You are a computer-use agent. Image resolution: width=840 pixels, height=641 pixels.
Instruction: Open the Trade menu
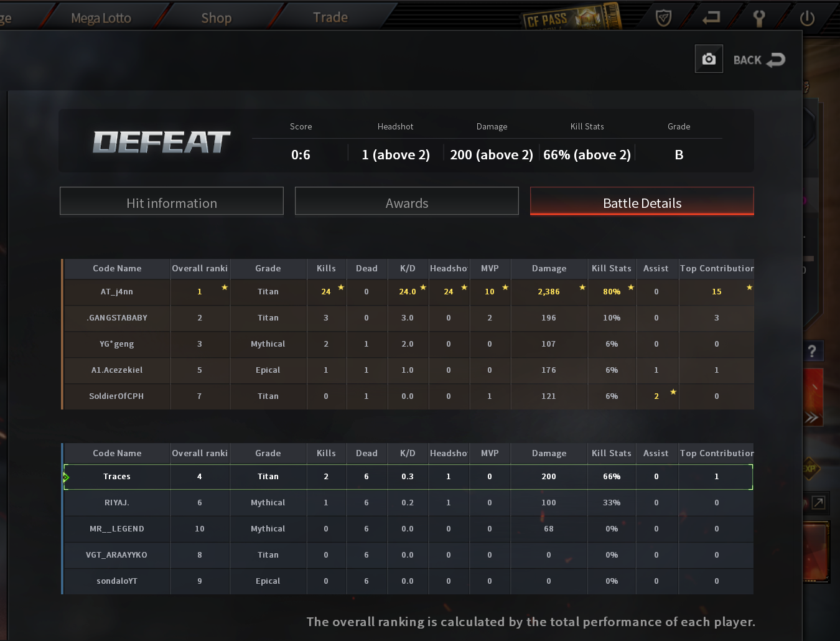click(x=330, y=17)
